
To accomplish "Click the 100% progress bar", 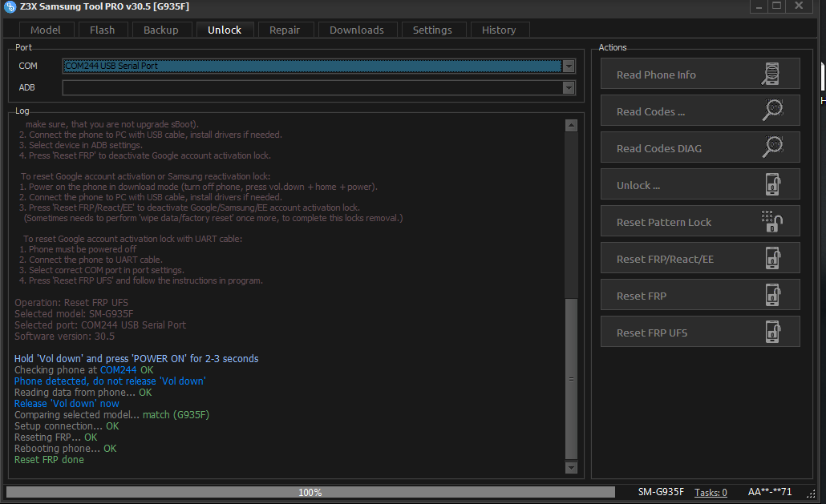I will click(310, 492).
